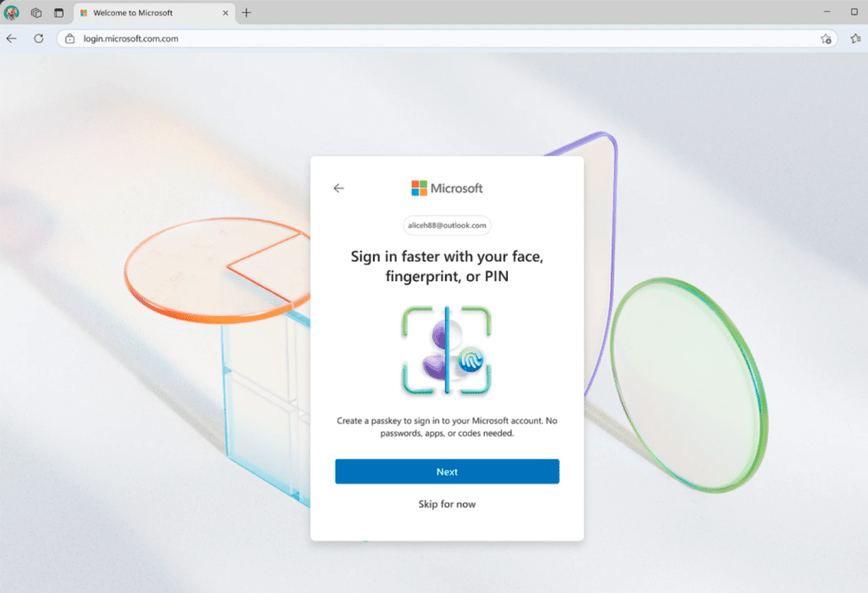Image resolution: width=868 pixels, height=593 pixels.
Task: Click the browser profile avatar icon
Action: tap(11, 12)
